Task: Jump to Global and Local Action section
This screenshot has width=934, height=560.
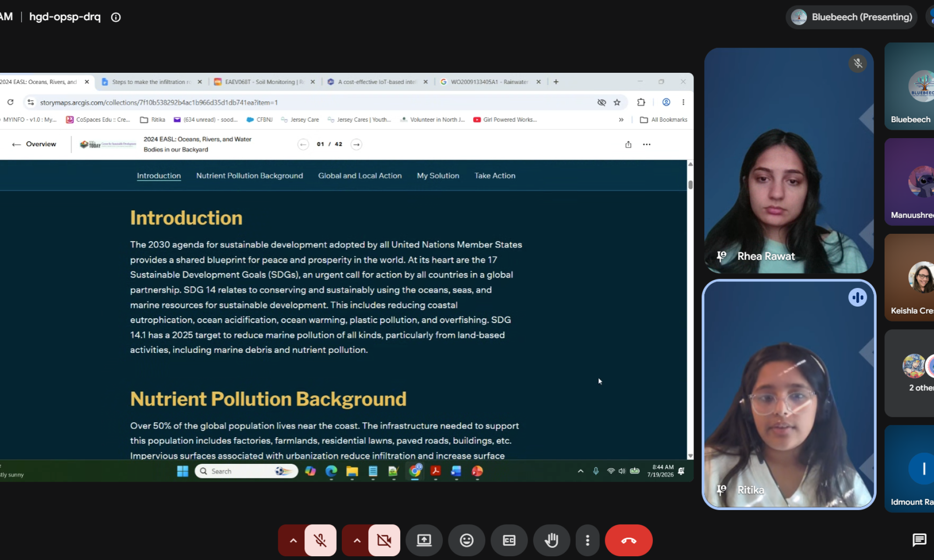Action: pos(360,175)
